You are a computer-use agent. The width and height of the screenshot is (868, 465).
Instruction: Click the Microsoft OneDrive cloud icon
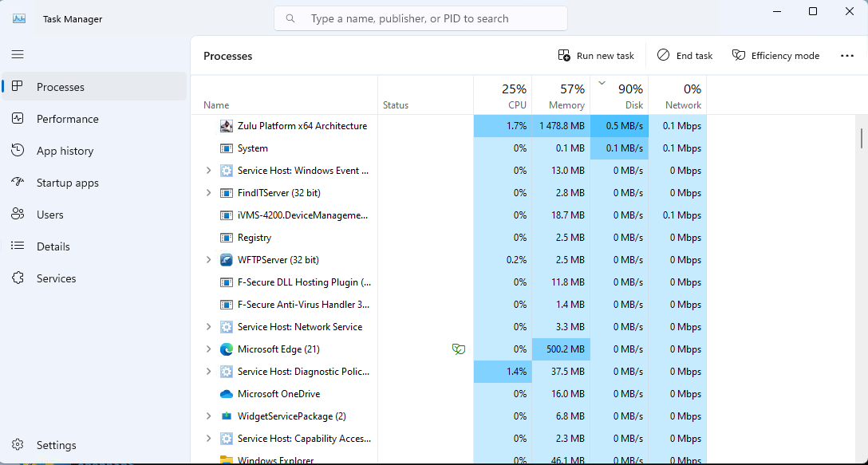coord(226,393)
